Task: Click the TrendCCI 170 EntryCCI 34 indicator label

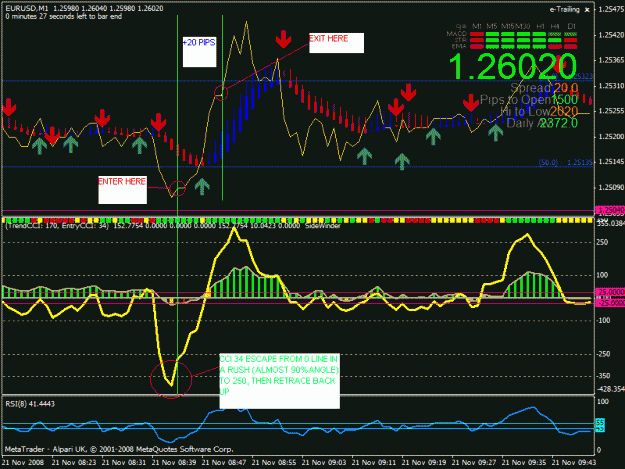Action: [56, 226]
